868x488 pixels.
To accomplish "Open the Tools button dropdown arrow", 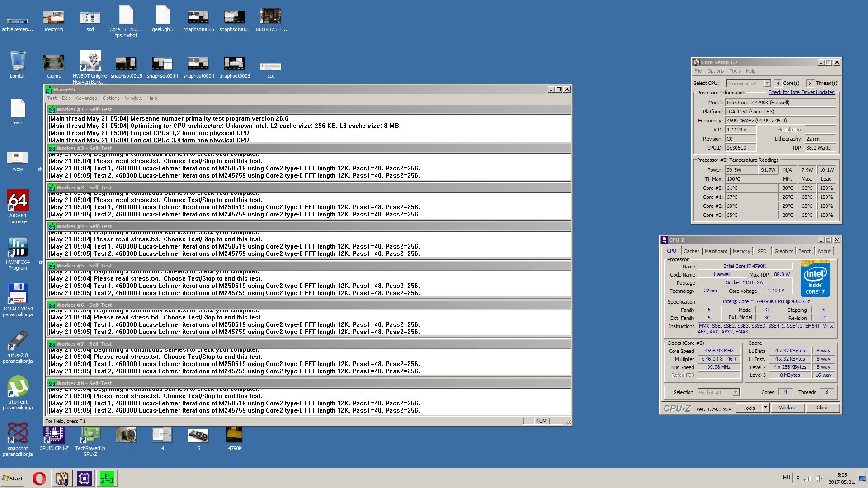I will click(x=765, y=408).
